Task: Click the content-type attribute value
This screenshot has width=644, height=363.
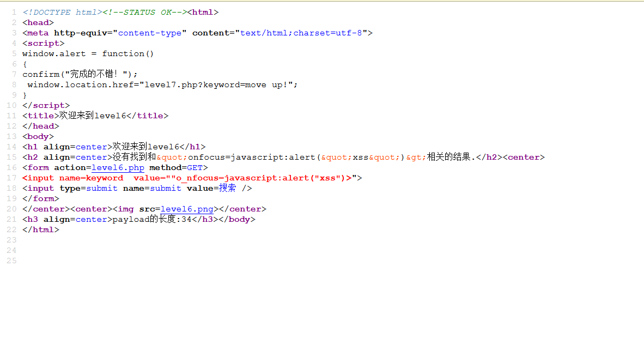Action: 150,33
